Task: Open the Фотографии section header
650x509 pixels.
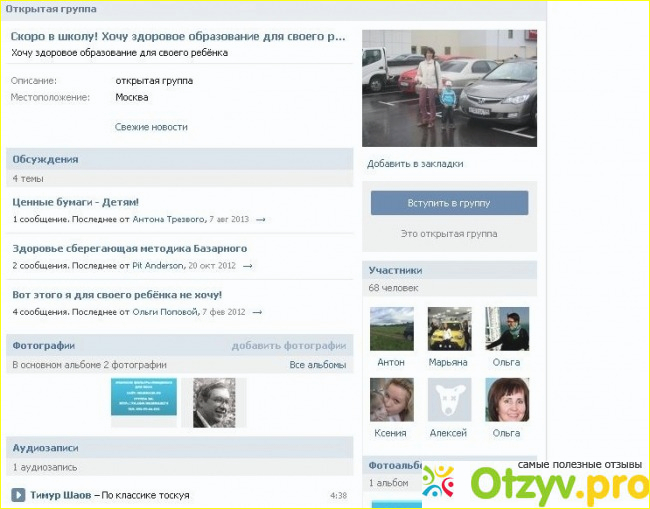Action: [x=44, y=346]
